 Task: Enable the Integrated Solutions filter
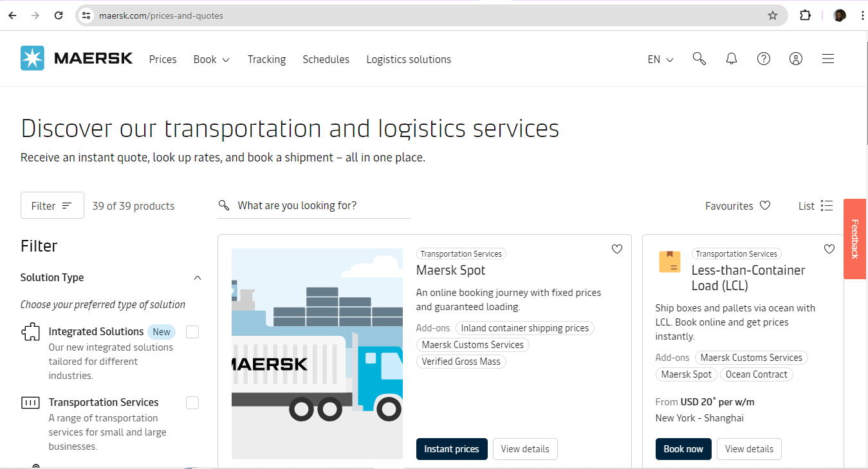pos(192,331)
